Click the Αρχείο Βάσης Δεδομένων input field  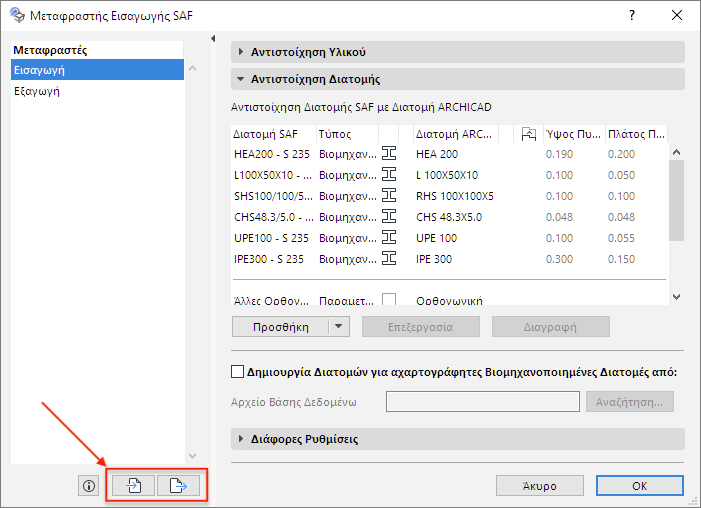[483, 402]
